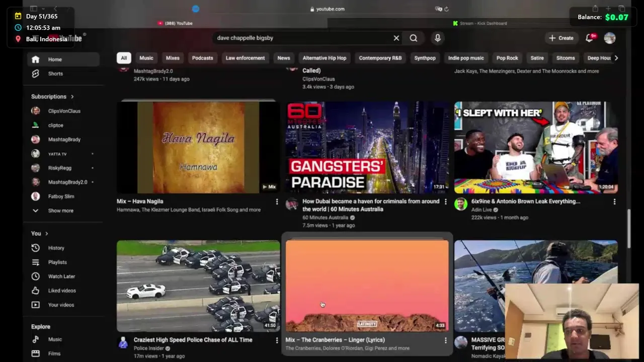The width and height of the screenshot is (644, 362).
Task: Select the All filter chip
Action: [x=124, y=58]
